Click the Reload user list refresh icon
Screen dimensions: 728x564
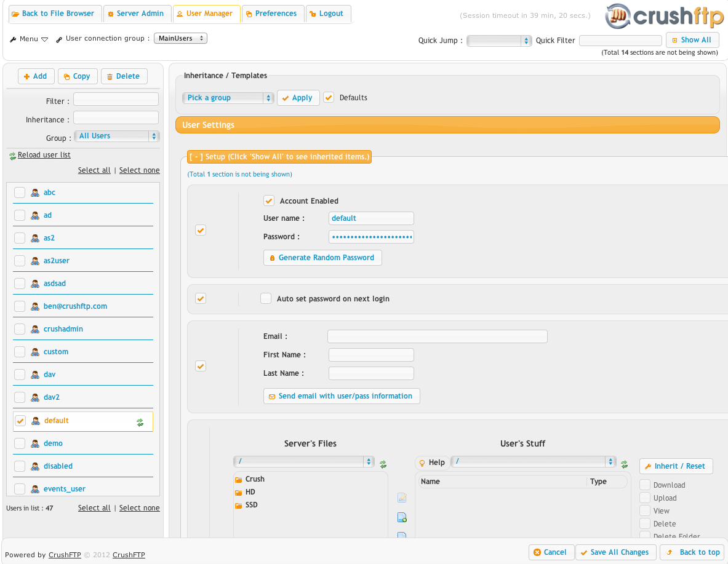[x=11, y=155]
